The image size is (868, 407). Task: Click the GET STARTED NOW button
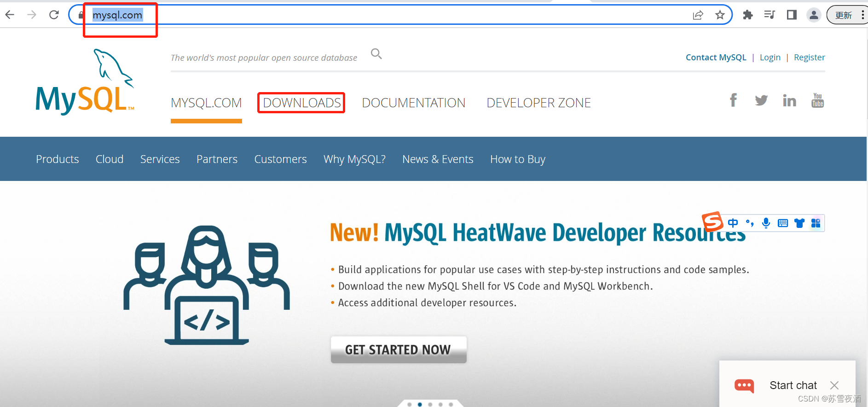tap(399, 350)
